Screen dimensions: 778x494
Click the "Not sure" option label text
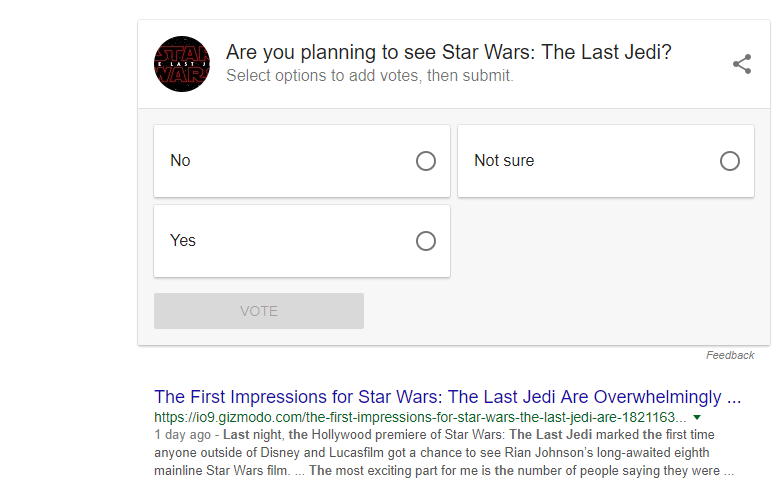pyautogui.click(x=504, y=161)
